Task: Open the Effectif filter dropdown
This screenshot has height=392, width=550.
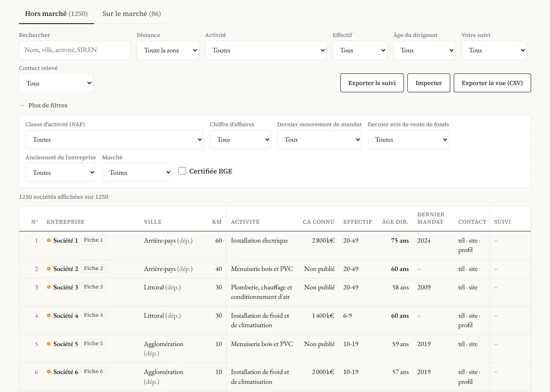Action: click(x=360, y=50)
